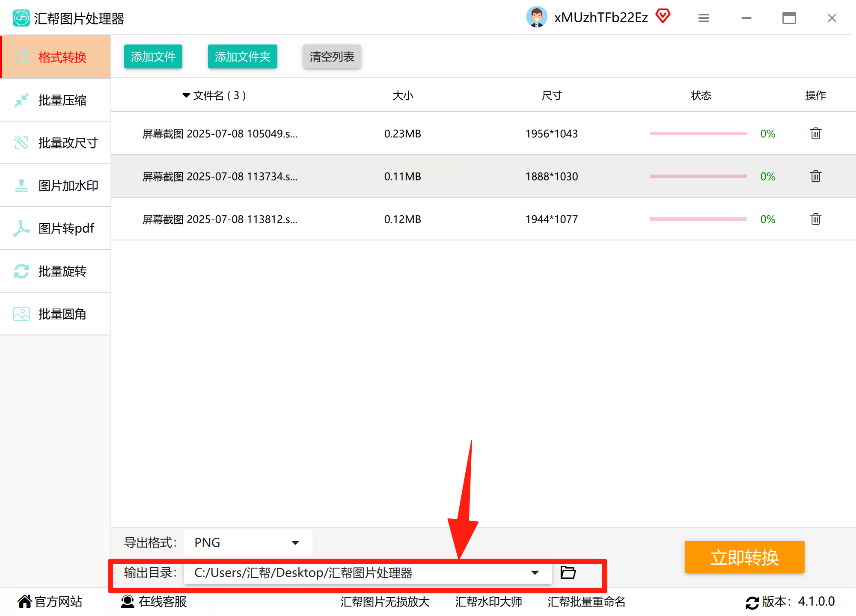The image size is (856, 616).
Task: Click the red VIP diamond icon
Action: [663, 16]
